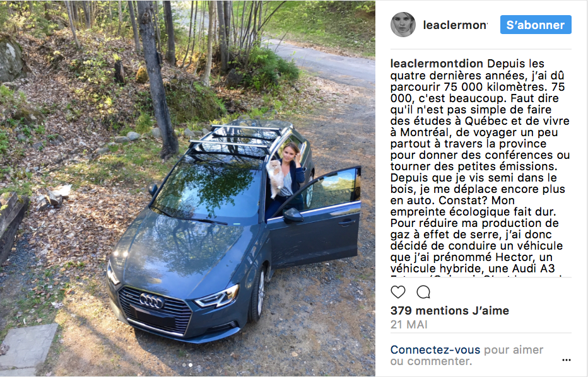Screen dimensions: 588x377
Task: Click the Audi rings logo on the grille
Action: 151,300
